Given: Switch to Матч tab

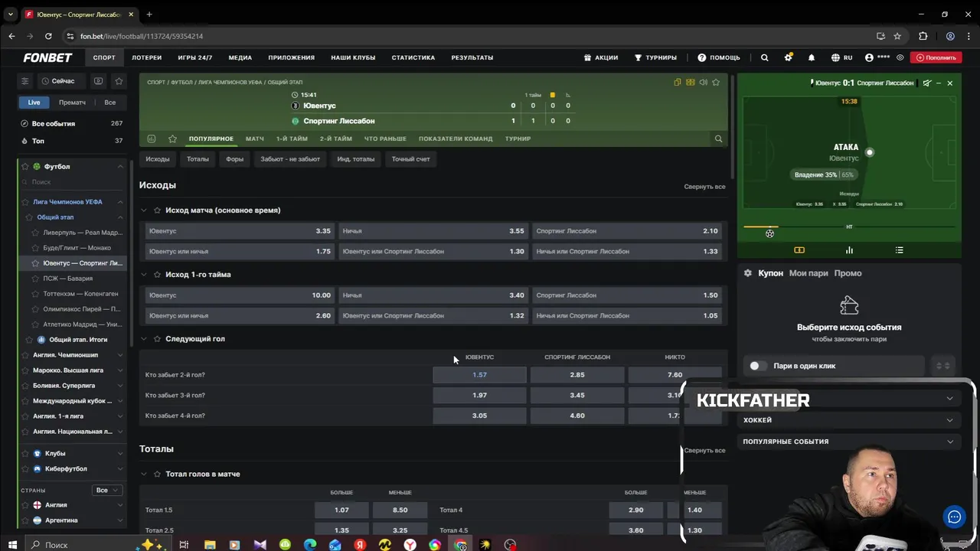Looking at the screenshot, I should tap(255, 139).
